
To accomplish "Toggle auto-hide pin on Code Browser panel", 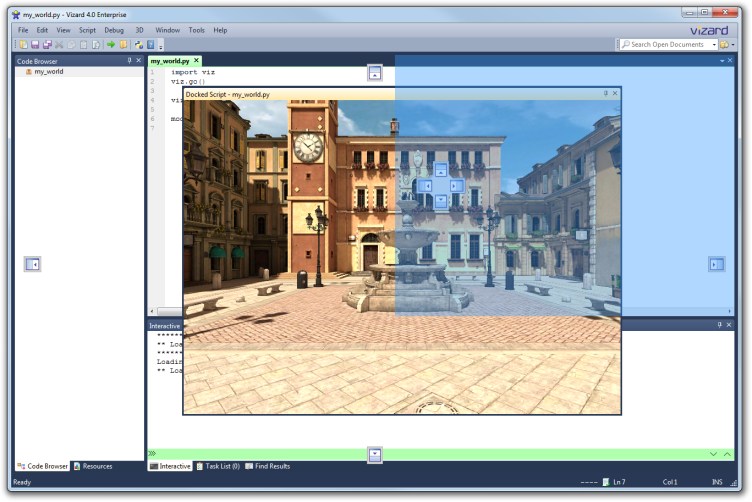I will [129, 61].
